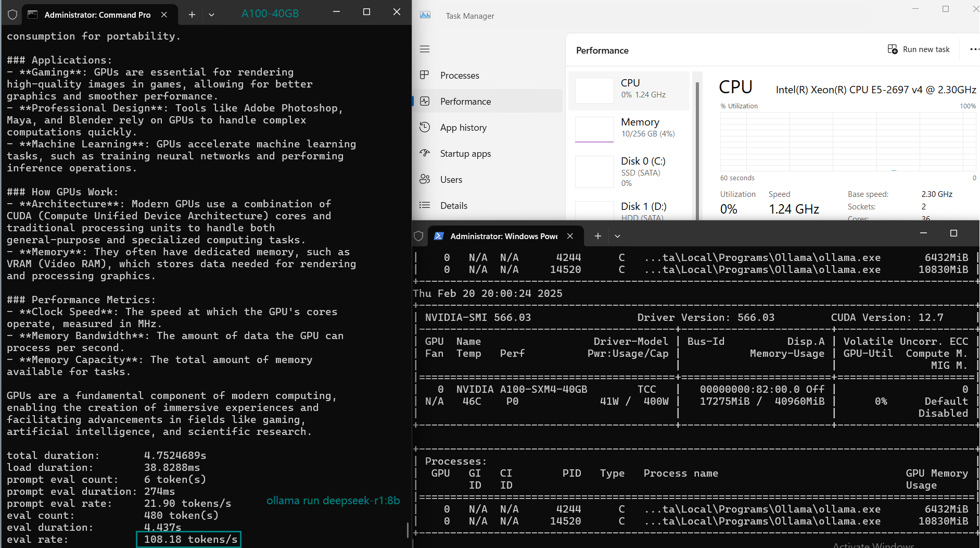980x548 pixels.
Task: Open Performance page in Task Manager
Action: pyautogui.click(x=488, y=101)
